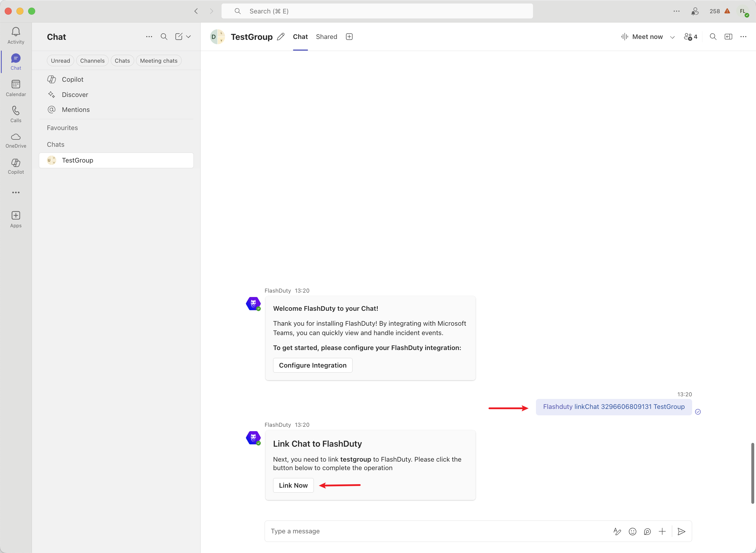Pop out the chat window

point(728,37)
